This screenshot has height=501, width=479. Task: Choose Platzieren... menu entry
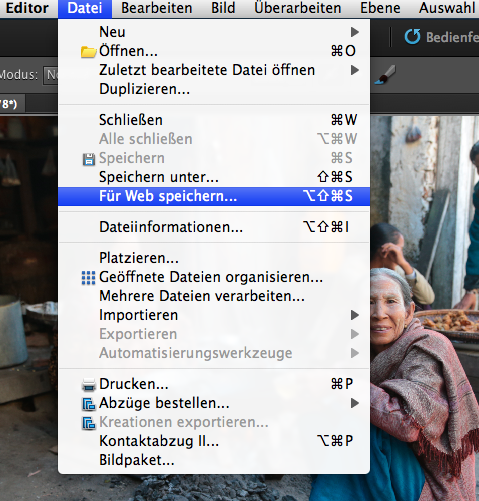(x=214, y=258)
